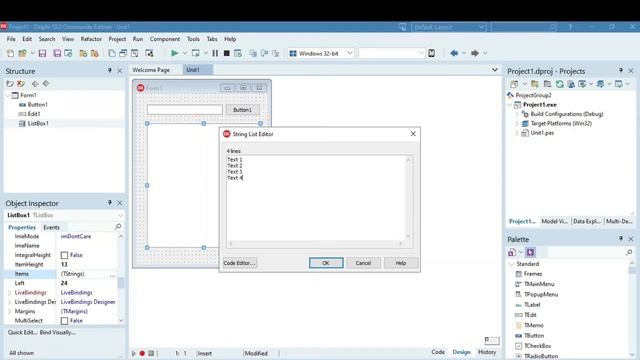Click OK in String List Editor
The width and height of the screenshot is (640, 360).
click(326, 263)
